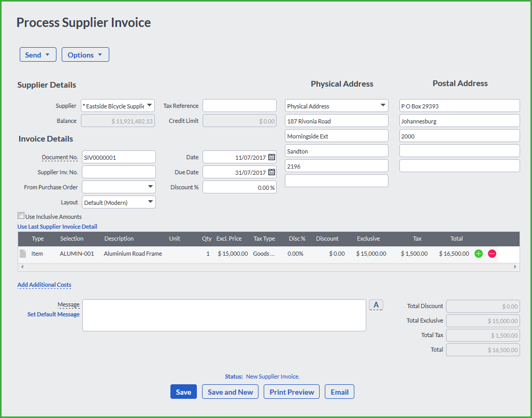The image size is (532, 418).
Task: Click the Status: New Supplier Invoice text
Action: (262, 376)
